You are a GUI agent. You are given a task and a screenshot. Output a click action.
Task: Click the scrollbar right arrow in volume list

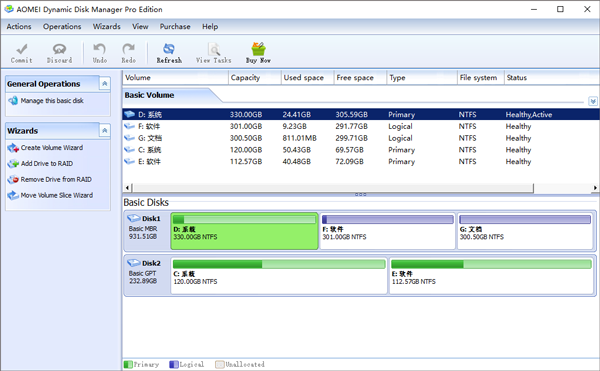point(595,188)
